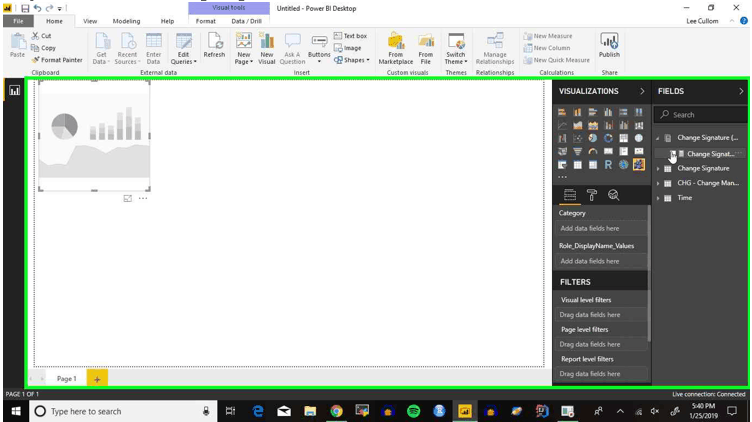Select the Gauge visualization
Viewport: 752px width, 422px height.
[593, 152]
